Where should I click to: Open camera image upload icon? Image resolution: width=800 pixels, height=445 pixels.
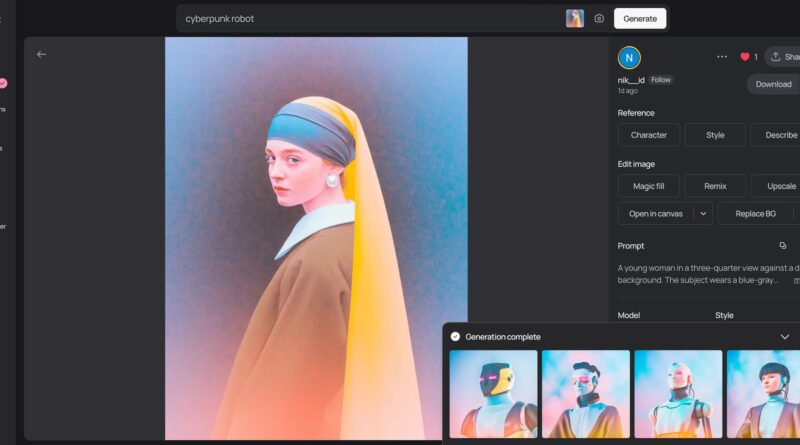tap(599, 18)
